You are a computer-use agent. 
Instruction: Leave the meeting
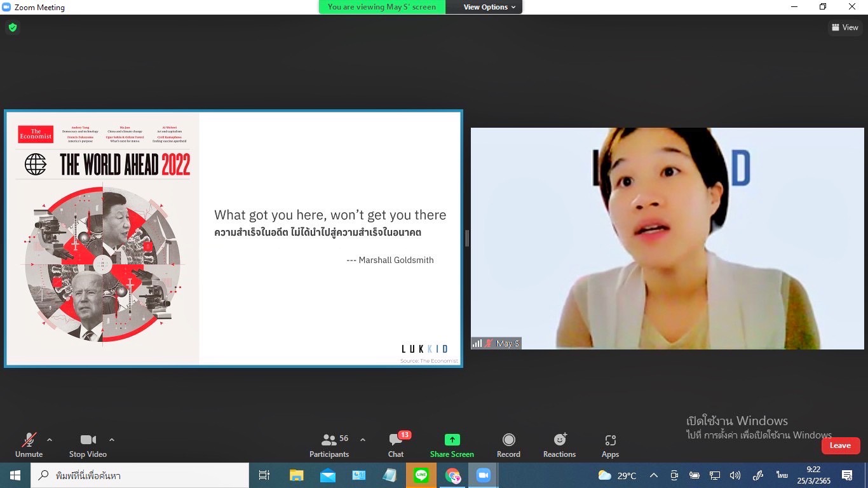click(x=840, y=445)
